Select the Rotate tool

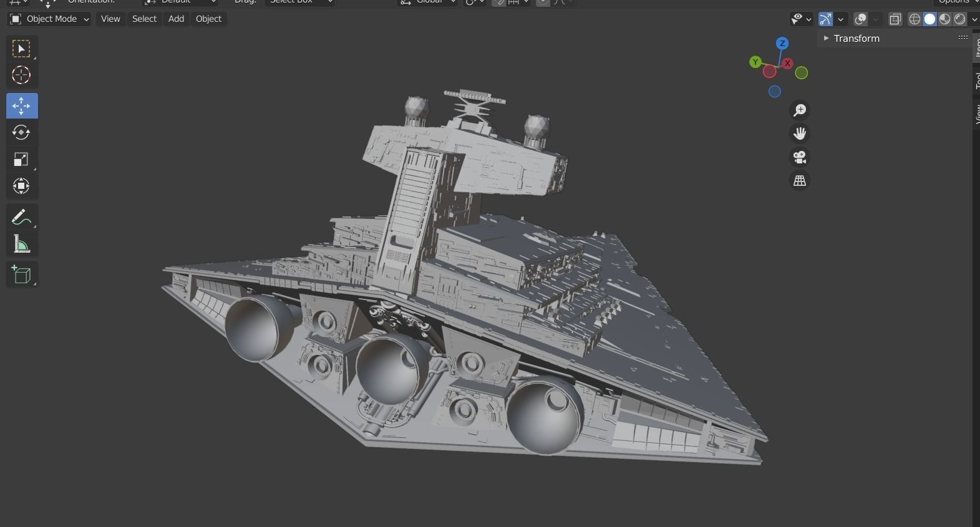tap(21, 132)
